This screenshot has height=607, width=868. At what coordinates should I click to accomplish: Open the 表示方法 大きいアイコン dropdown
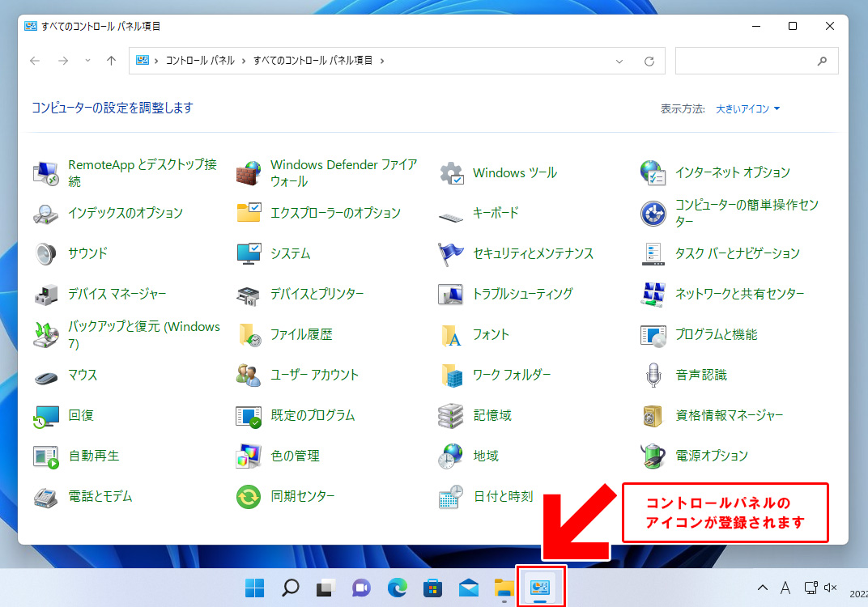pyautogui.click(x=747, y=109)
